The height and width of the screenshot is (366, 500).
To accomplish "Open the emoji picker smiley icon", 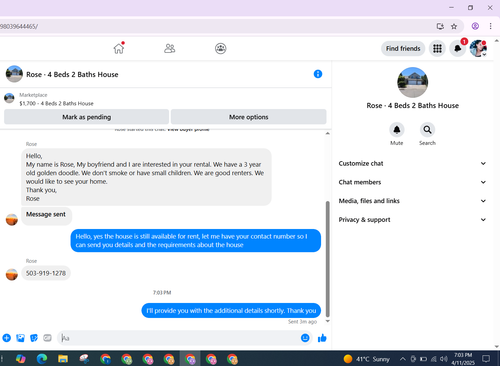I will point(305,338).
